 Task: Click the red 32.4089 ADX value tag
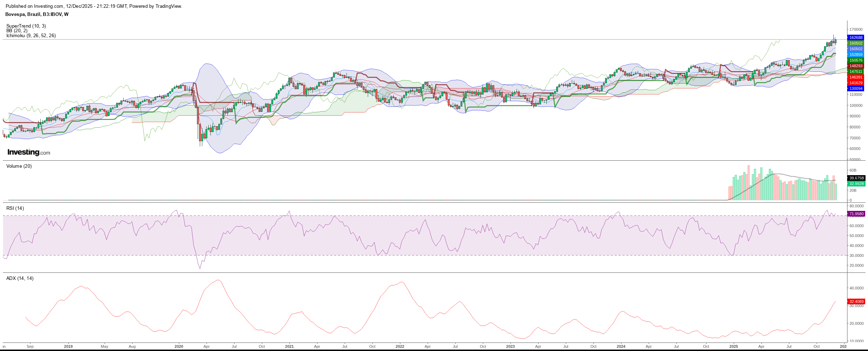tap(856, 301)
